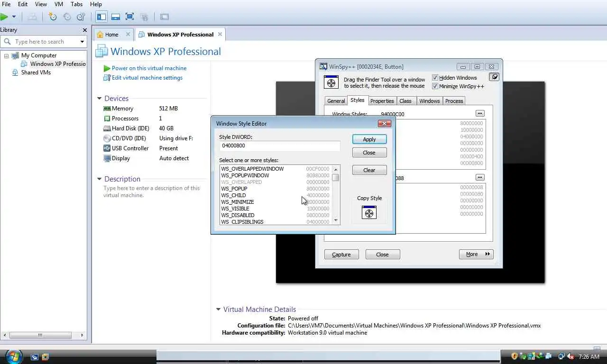Open the Library search dropdown arrow
The height and width of the screenshot is (364, 607).
pos(82,42)
